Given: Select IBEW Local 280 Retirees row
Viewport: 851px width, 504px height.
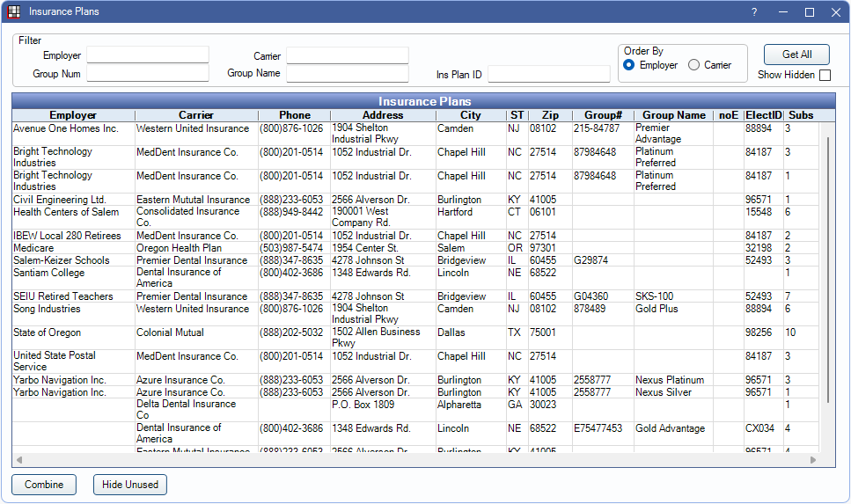Looking at the screenshot, I should (x=415, y=236).
